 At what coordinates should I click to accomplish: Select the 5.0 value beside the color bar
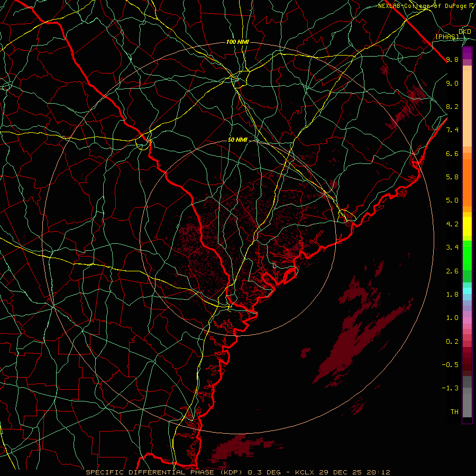(452, 200)
